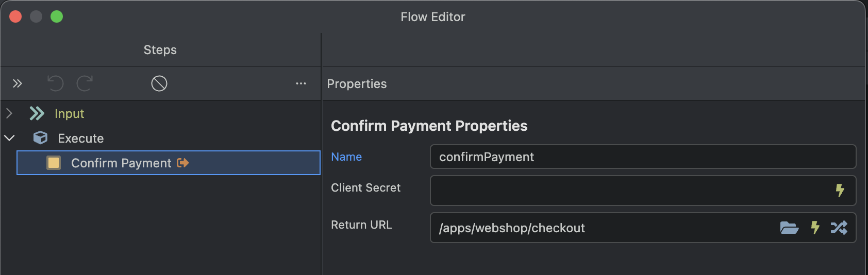Click the yellow square Confirm Payment step icon
Screen dimensions: 868x275
click(54, 163)
